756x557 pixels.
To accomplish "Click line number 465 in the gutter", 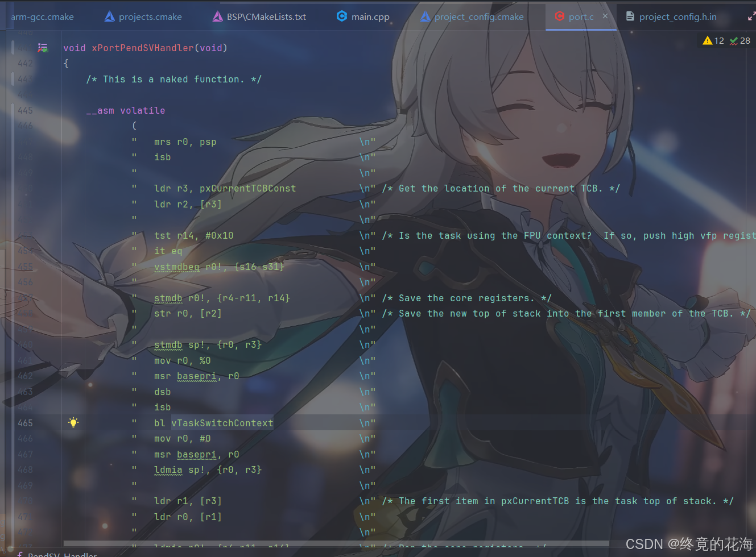I will click(26, 423).
